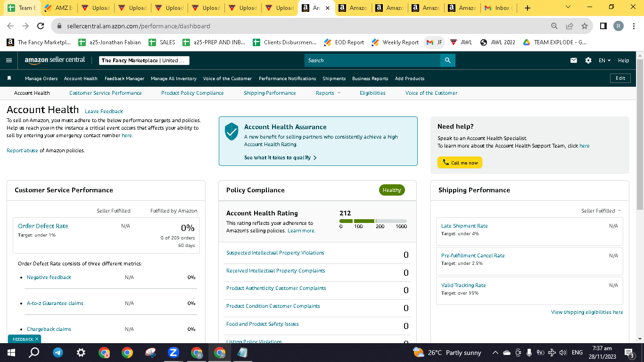Open the Help link in the header

[x=623, y=60]
